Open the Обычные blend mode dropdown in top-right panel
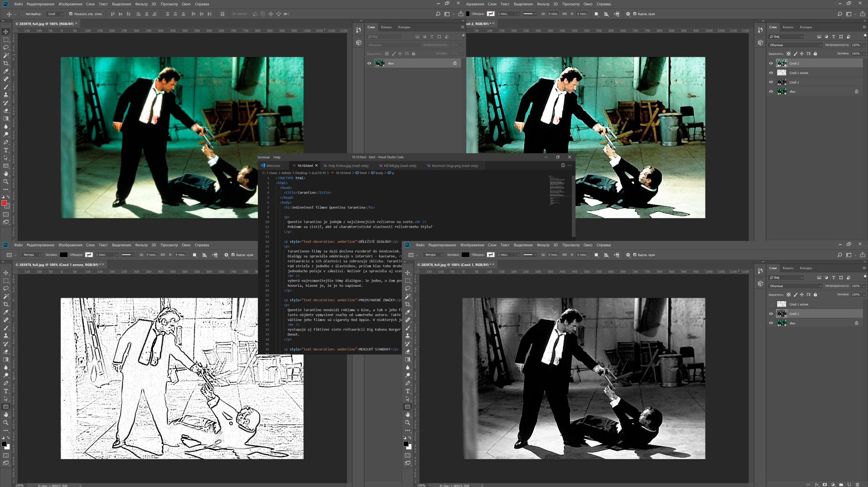 (x=795, y=45)
